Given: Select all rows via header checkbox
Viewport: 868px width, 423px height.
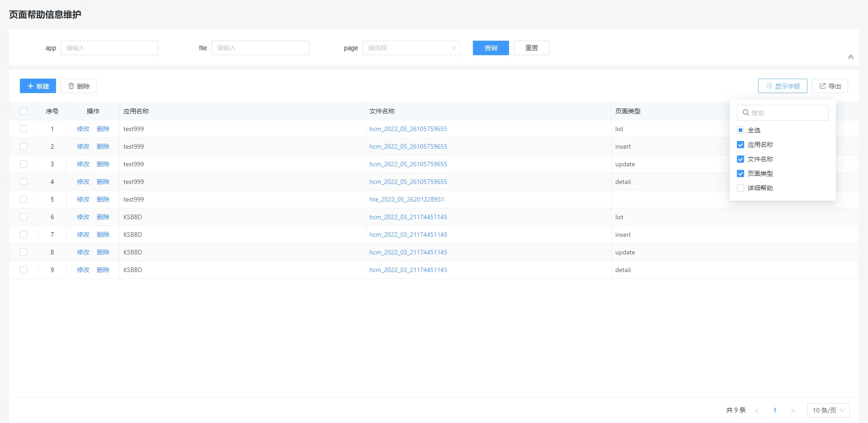Looking at the screenshot, I should pyautogui.click(x=24, y=111).
